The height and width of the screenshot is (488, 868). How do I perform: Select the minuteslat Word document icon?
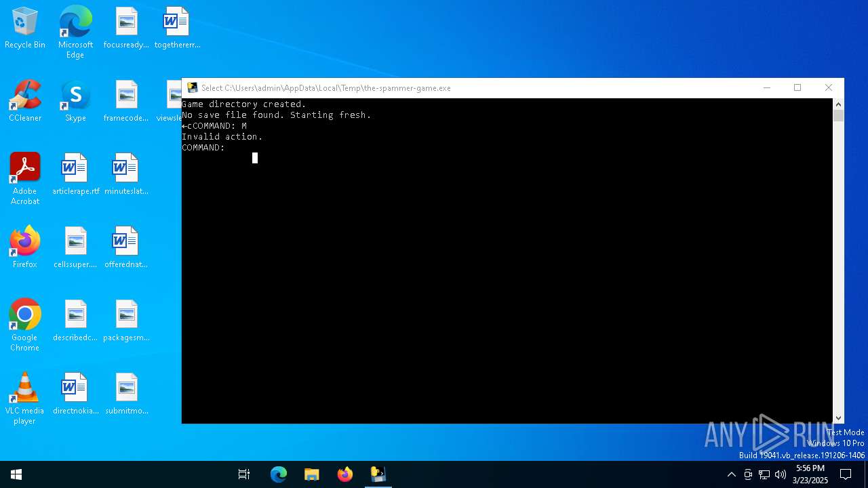point(126,174)
